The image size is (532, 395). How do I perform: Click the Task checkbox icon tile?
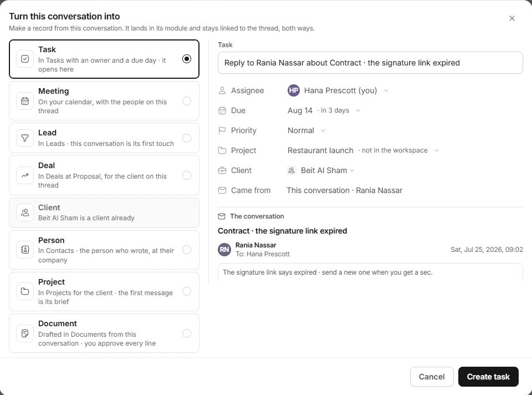25,59
